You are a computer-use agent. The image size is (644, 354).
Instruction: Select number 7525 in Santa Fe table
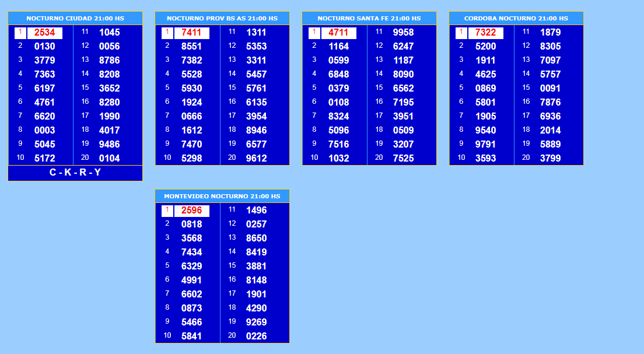[404, 158]
